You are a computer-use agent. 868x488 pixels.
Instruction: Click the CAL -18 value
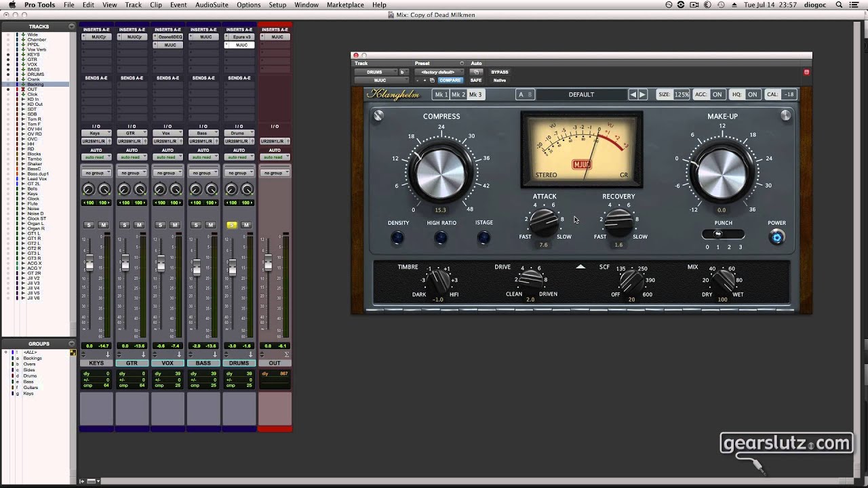click(x=789, y=95)
